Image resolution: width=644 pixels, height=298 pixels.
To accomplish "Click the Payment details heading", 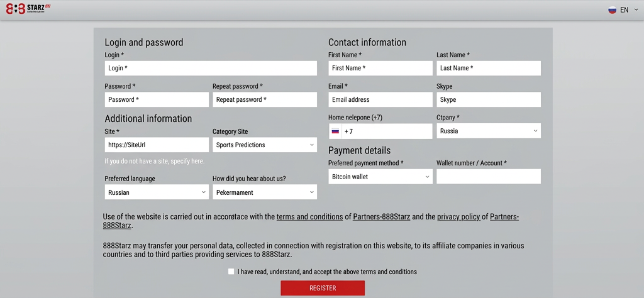I will point(359,151).
